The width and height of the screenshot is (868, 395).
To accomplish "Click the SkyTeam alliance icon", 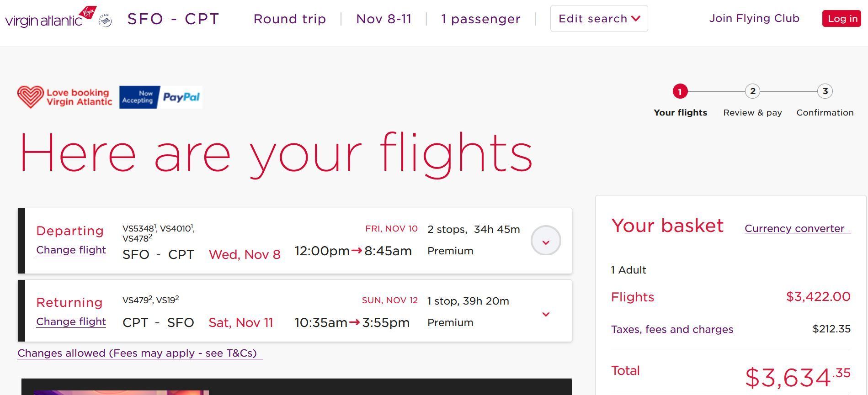I will (x=105, y=21).
